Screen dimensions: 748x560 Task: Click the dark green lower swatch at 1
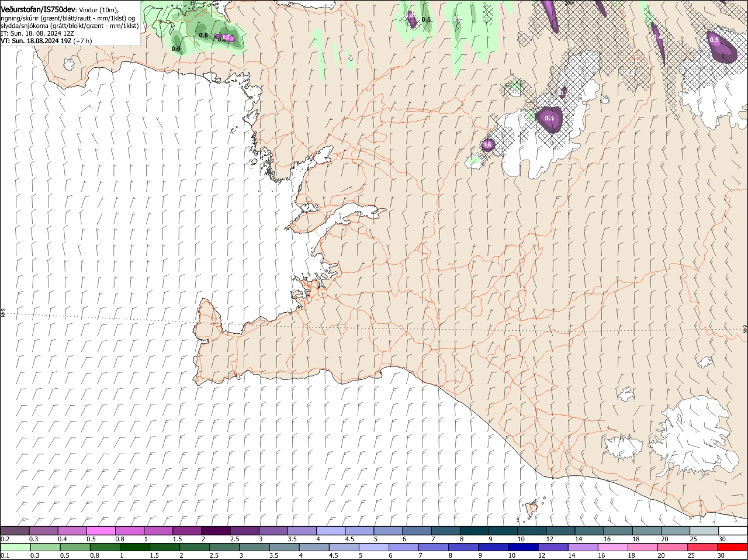[x=134, y=548]
